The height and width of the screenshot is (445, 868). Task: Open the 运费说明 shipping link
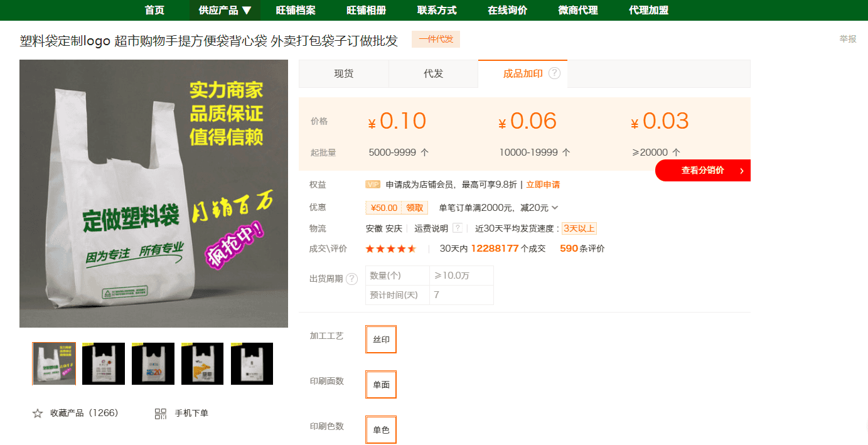pos(431,228)
